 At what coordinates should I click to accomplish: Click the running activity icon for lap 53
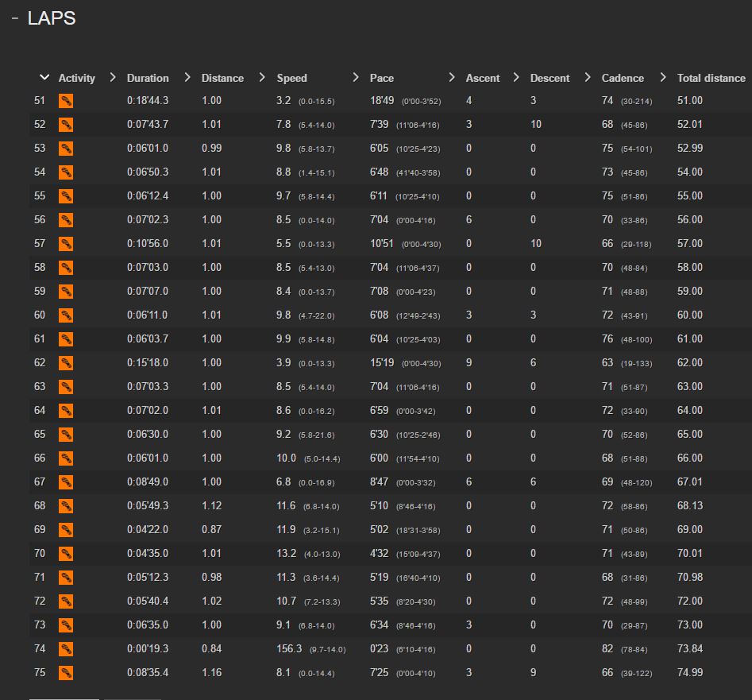pos(66,149)
